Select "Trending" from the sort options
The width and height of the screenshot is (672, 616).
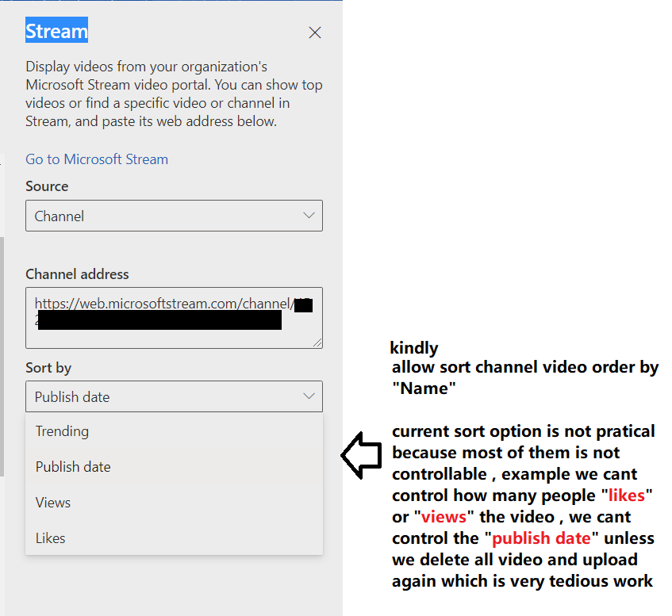[x=62, y=431]
